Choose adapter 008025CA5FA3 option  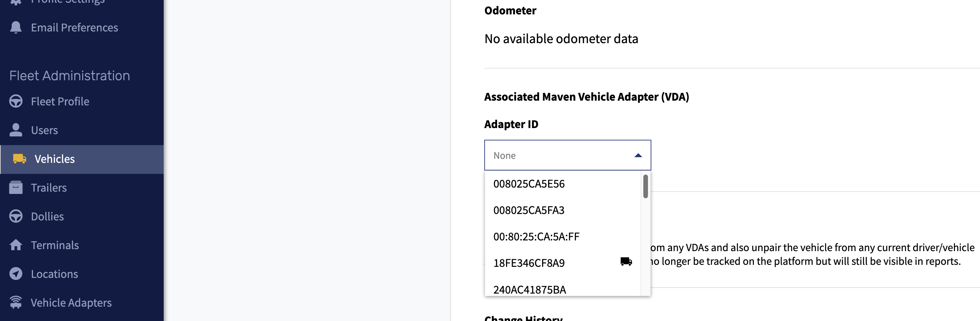pos(529,210)
